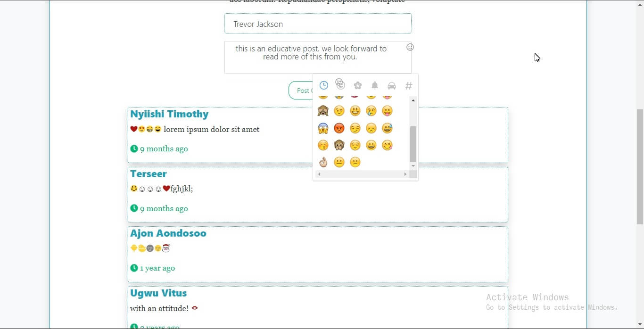Viewport: 644px width, 329px height.
Task: Pick the red angry face emoji
Action: (x=339, y=128)
